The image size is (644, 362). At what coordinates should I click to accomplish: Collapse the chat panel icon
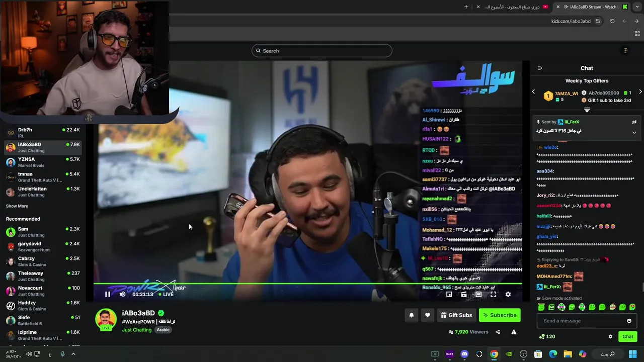click(540, 68)
